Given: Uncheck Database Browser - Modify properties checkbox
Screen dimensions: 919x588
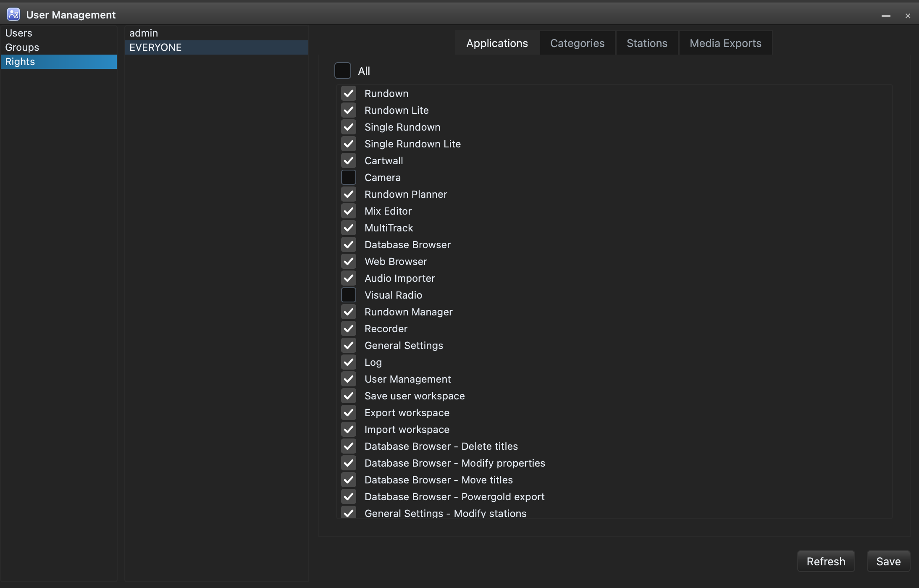Looking at the screenshot, I should [349, 463].
